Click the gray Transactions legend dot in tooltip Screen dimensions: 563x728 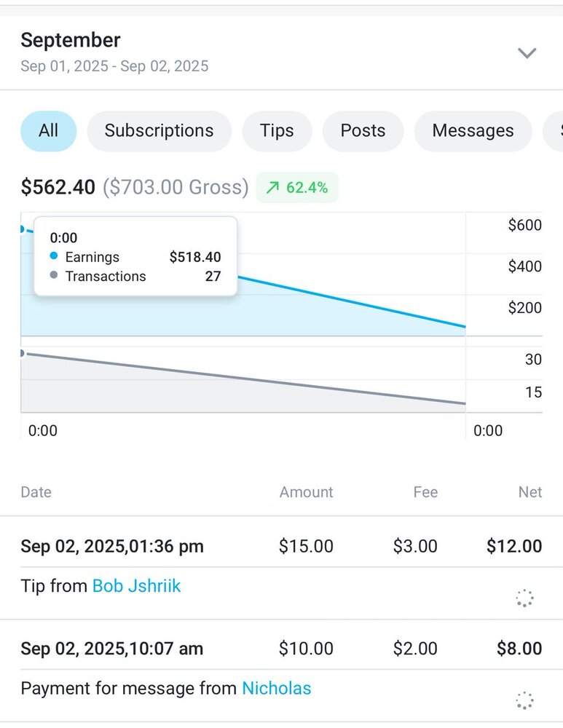(54, 276)
